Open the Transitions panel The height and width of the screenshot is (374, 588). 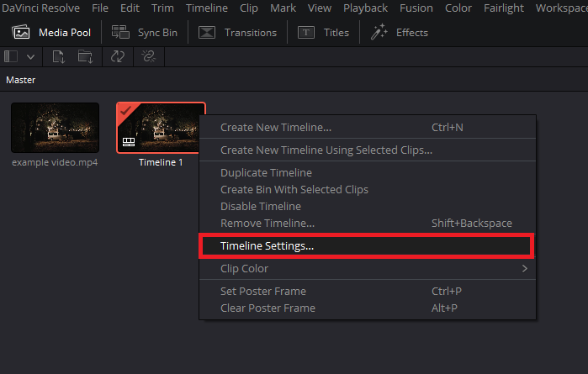pos(237,33)
